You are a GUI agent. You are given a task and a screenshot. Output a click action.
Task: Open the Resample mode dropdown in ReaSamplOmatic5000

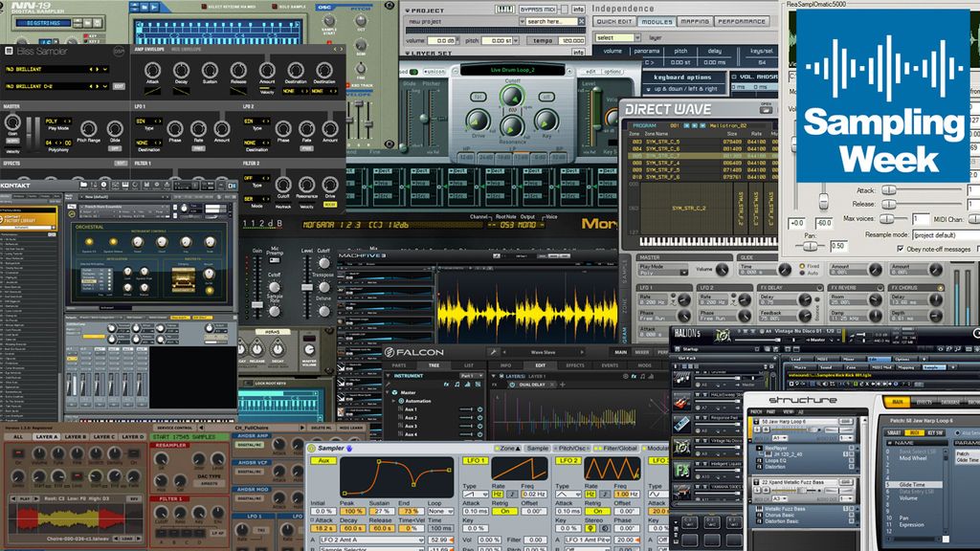click(x=944, y=235)
